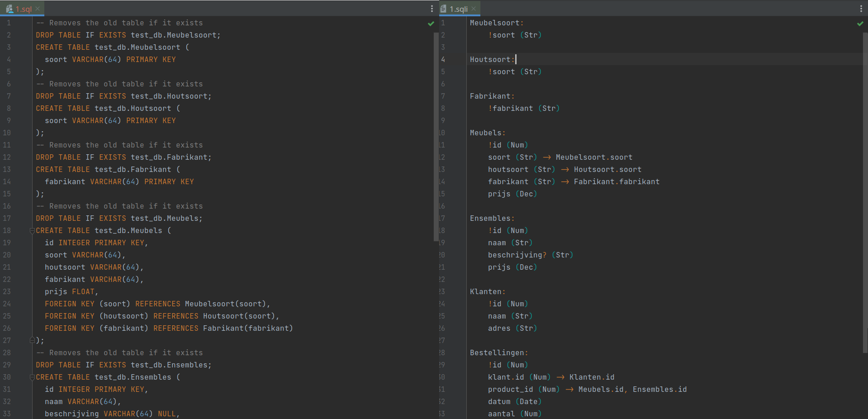The width and height of the screenshot is (868, 419).
Task: Click 'beschrijving? (Str)' line
Action: [x=531, y=255]
